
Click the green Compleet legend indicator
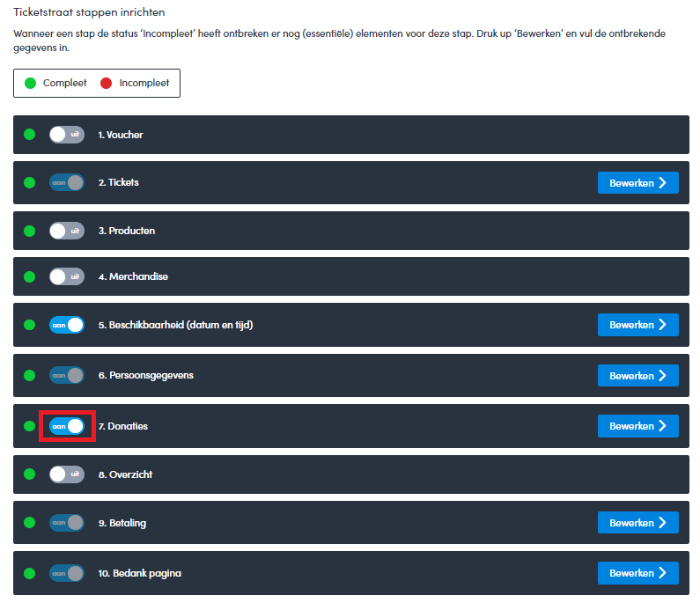point(30,83)
